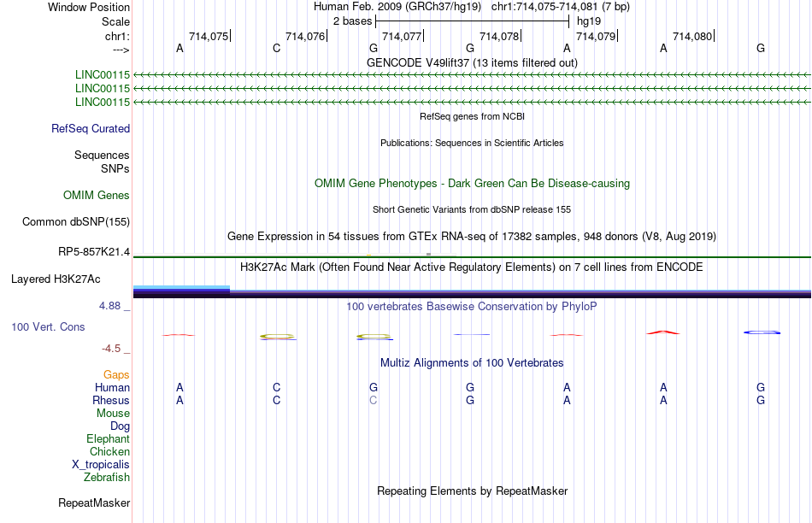
Task: Click the hg19 assembly label beside scale bar
Action: click(x=589, y=21)
